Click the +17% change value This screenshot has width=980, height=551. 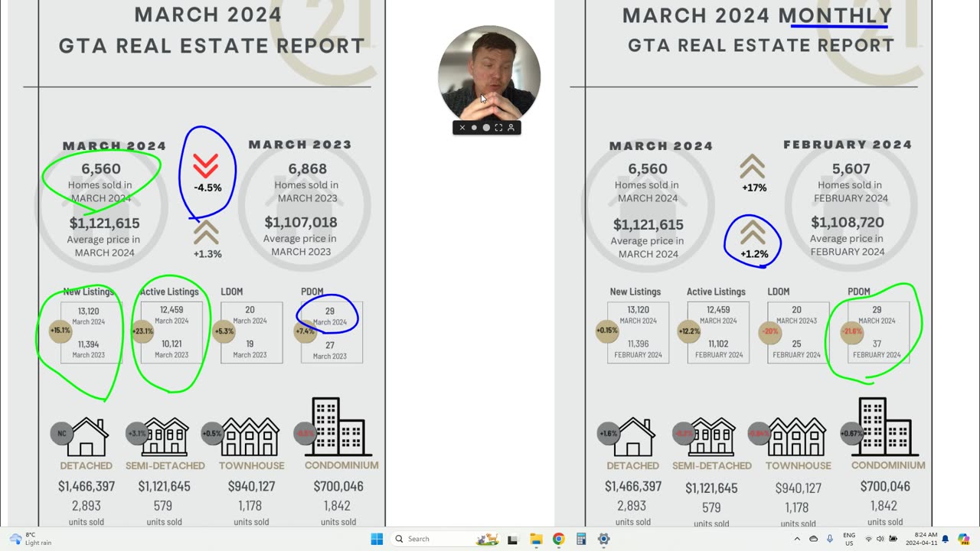[754, 187]
